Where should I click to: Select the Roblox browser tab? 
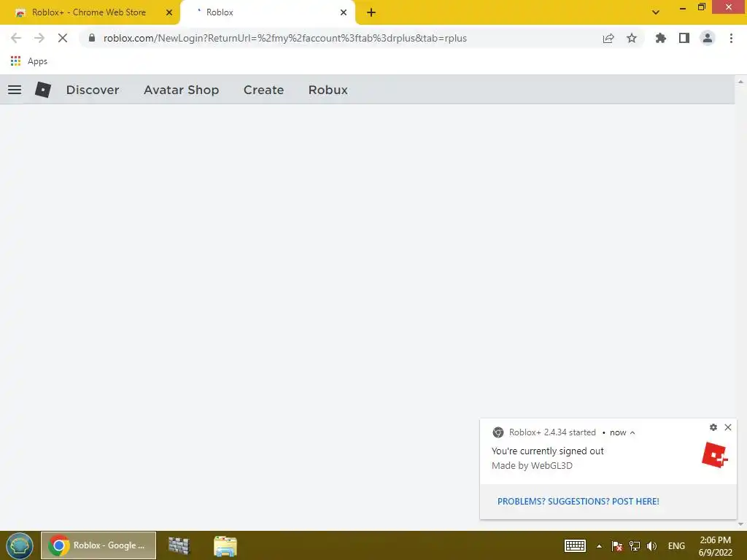point(268,12)
